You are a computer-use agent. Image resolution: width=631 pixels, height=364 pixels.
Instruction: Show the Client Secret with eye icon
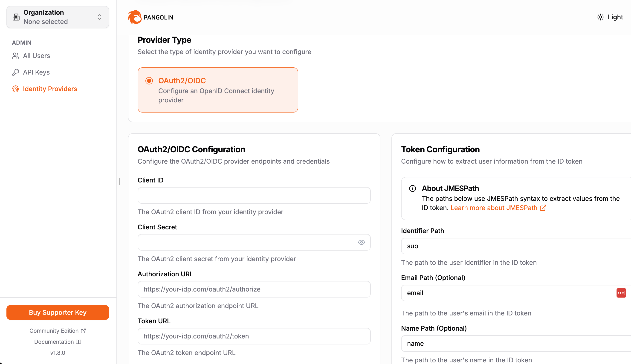(x=361, y=242)
